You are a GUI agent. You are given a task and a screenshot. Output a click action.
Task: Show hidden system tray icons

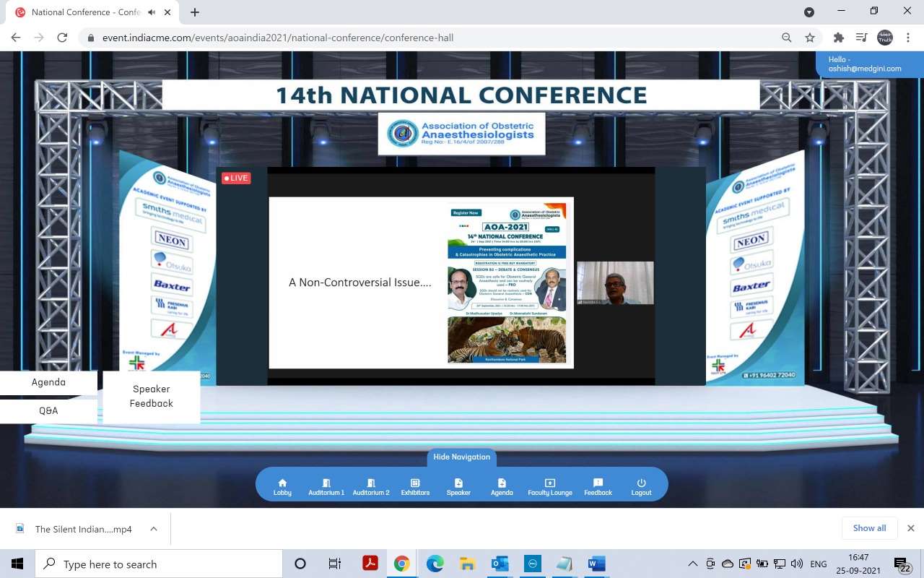(x=693, y=564)
